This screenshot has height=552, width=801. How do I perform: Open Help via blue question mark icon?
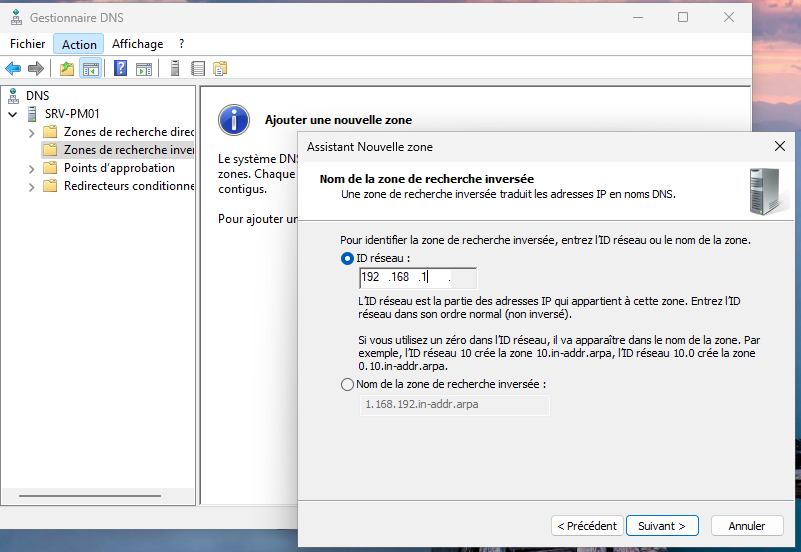(121, 68)
